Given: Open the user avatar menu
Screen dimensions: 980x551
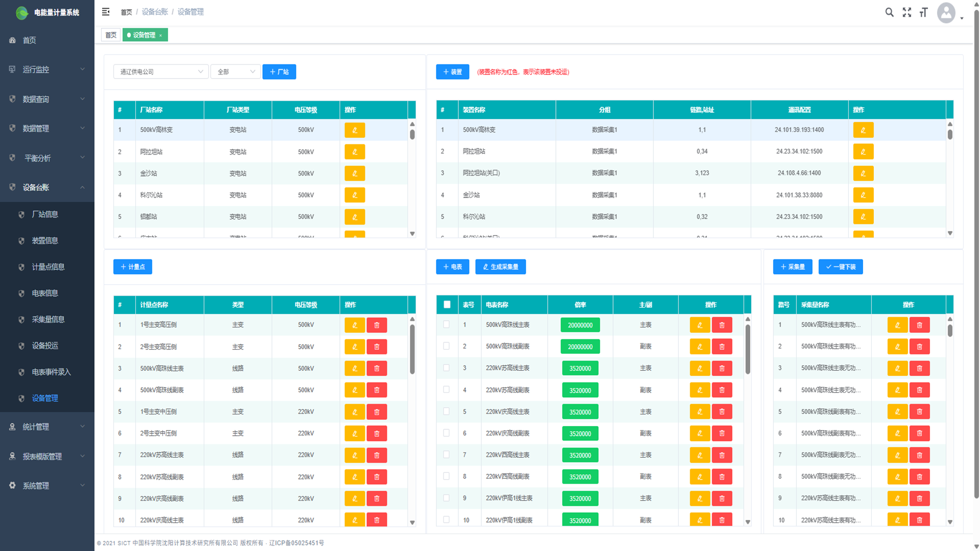Looking at the screenshot, I should coord(947,13).
